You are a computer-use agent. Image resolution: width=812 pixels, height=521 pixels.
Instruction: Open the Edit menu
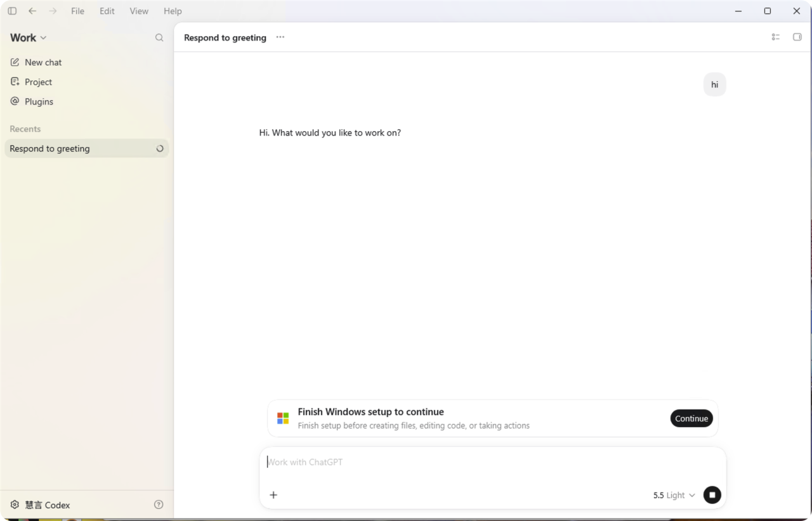(x=107, y=11)
